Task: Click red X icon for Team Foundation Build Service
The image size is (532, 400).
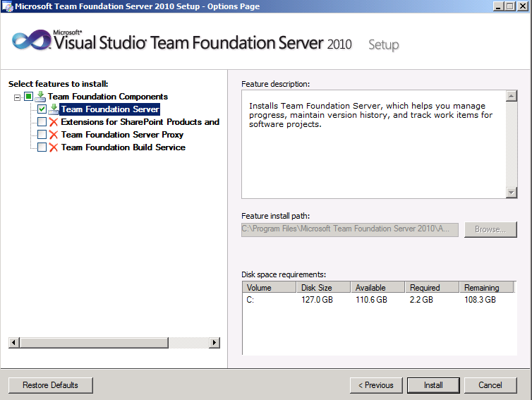Action: click(53, 147)
